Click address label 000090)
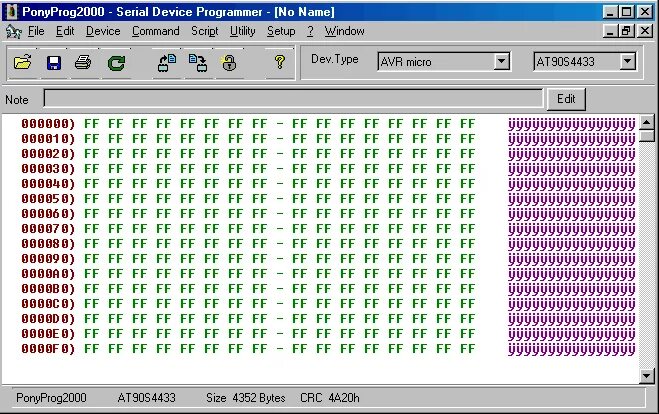659x414 pixels. (48, 259)
